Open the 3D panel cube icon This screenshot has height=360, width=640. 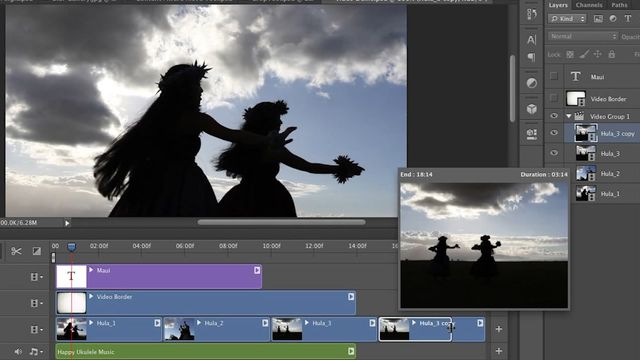(x=531, y=109)
